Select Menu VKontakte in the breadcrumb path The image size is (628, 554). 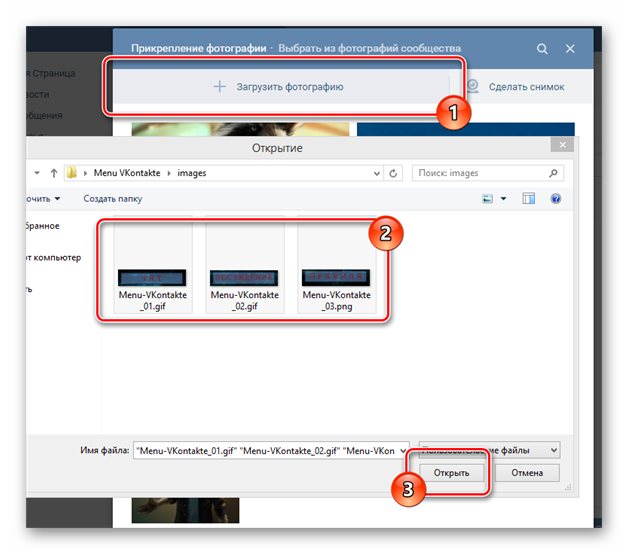(x=127, y=173)
